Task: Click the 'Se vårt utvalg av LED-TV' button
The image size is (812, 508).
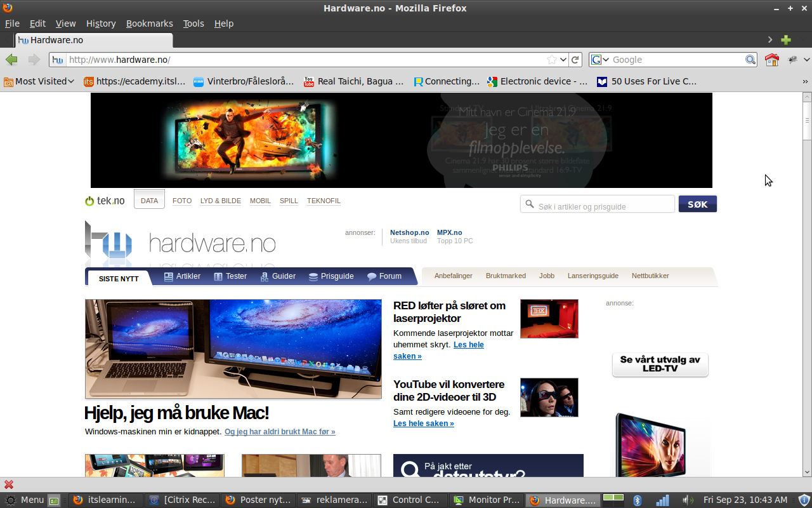Action: [x=660, y=365]
